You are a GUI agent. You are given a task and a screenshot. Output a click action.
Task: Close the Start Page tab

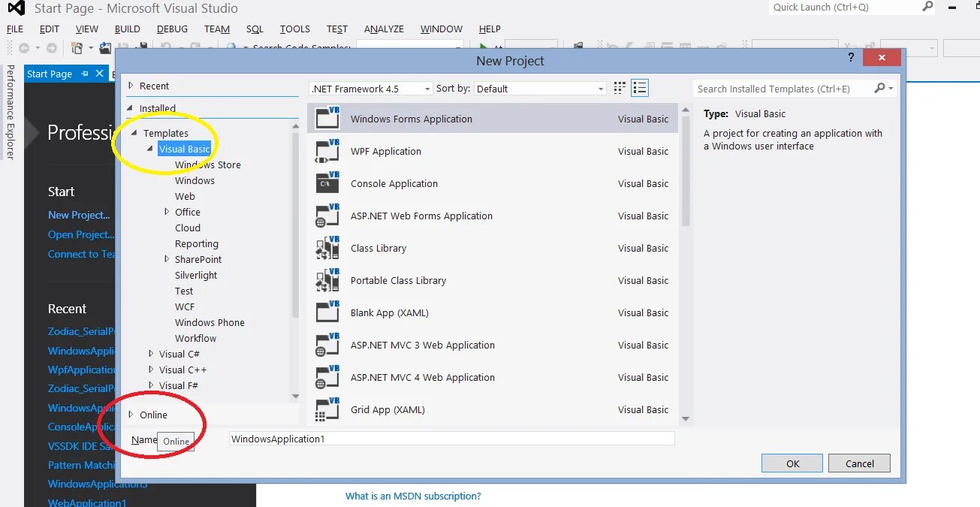pos(99,74)
